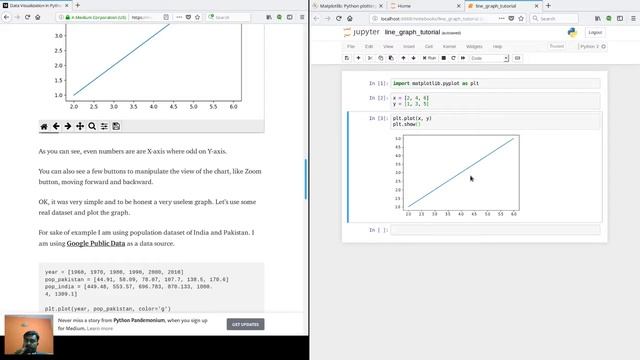The height and width of the screenshot is (360, 640).
Task: Open the Help menu in Jupyter
Action: (x=497, y=47)
